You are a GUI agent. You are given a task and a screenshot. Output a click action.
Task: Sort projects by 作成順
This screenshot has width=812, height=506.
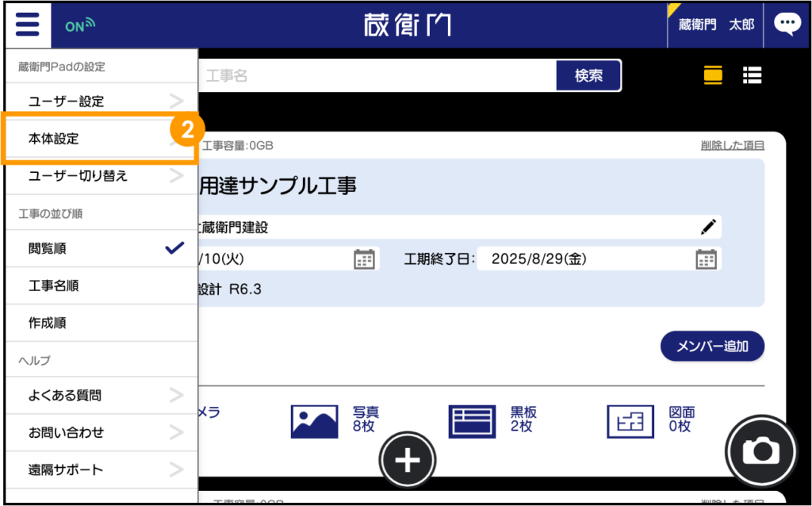pyautogui.click(x=99, y=323)
